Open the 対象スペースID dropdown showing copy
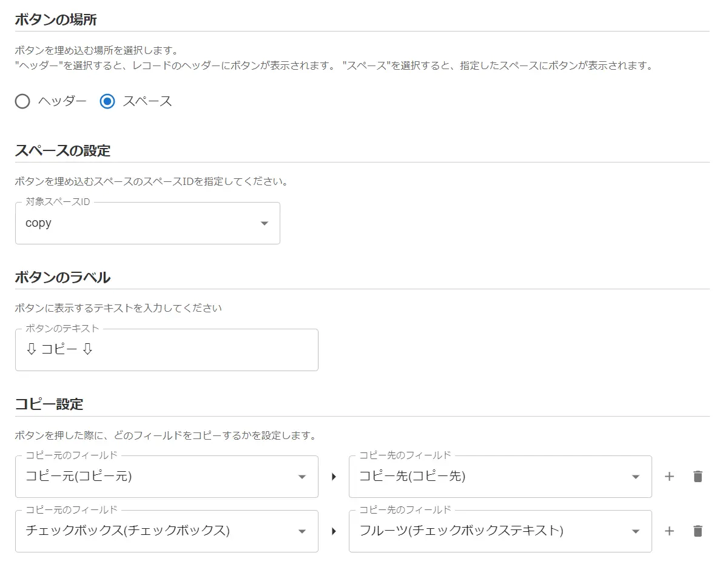The height and width of the screenshot is (564, 728). (140, 223)
